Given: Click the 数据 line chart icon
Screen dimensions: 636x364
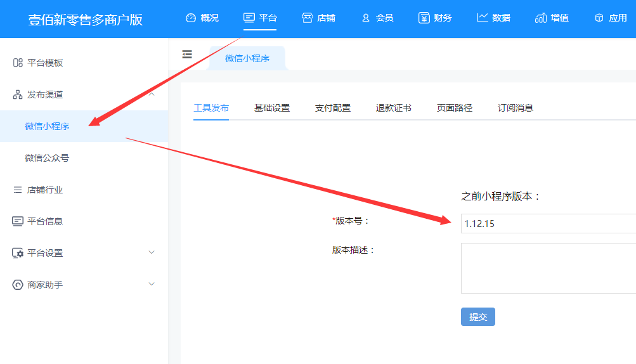Looking at the screenshot, I should point(483,18).
